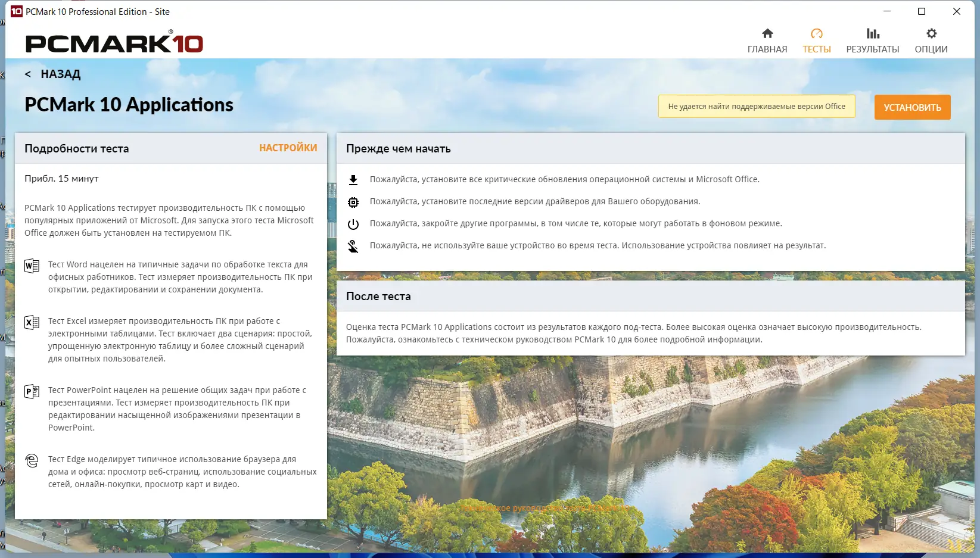Click the 'Оценка теста PCMark 10 Applications' paragraph

[634, 333]
